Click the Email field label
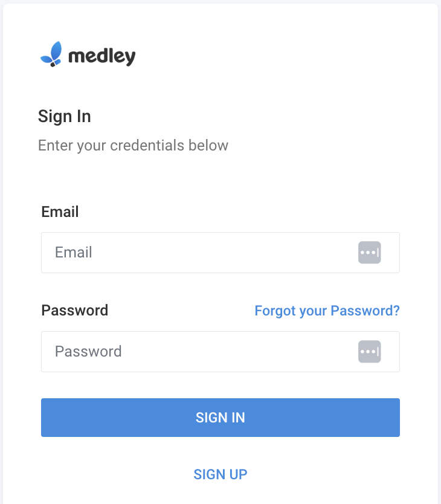Viewport: 441px width, 504px height. [x=60, y=212]
